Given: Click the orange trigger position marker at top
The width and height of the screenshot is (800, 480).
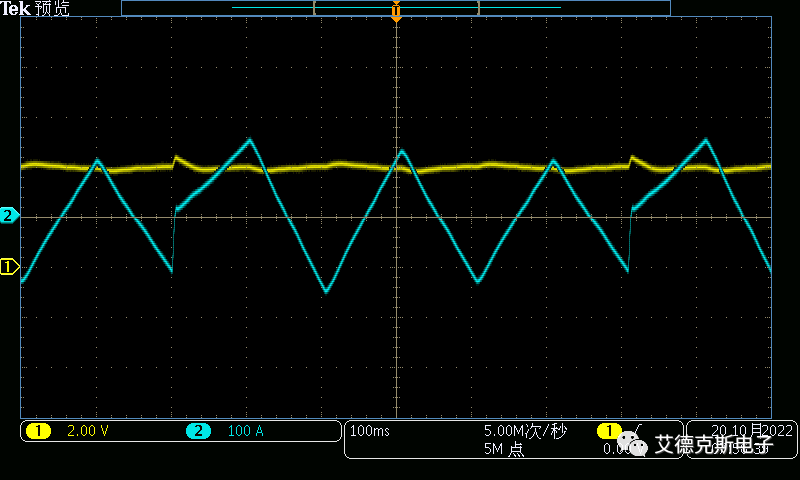Looking at the screenshot, I should 396,14.
